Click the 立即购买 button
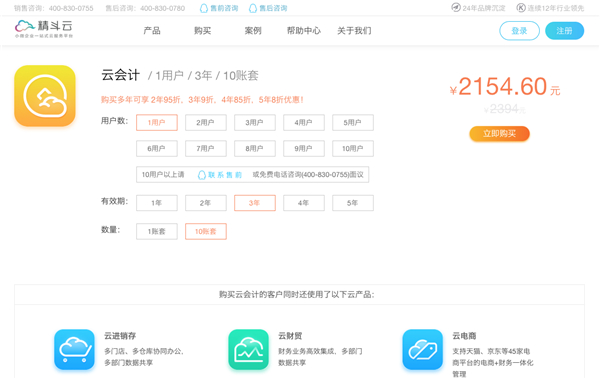Viewport: 600px width, 379px height. (x=499, y=134)
